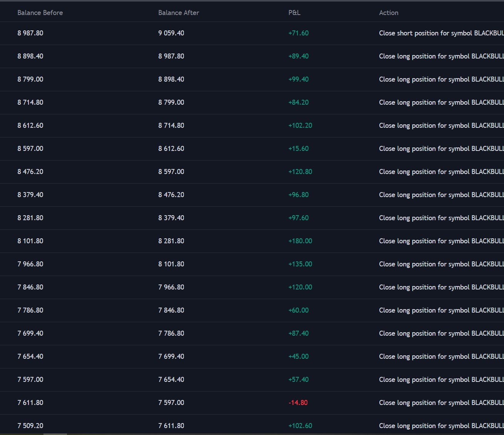Select the 8 101.80 Balance Before cell
The height and width of the screenshot is (435, 504).
point(30,241)
